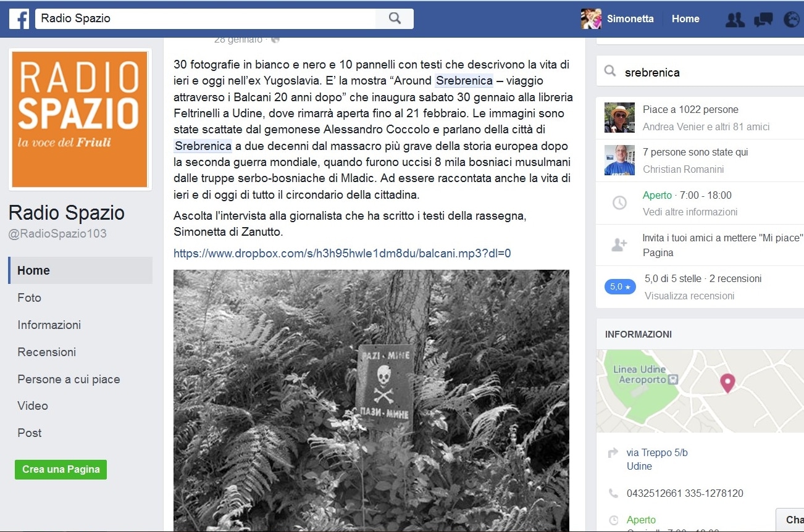Screen dimensions: 804x532
Task: Click the page search field containing srebrenica
Action: [700, 72]
